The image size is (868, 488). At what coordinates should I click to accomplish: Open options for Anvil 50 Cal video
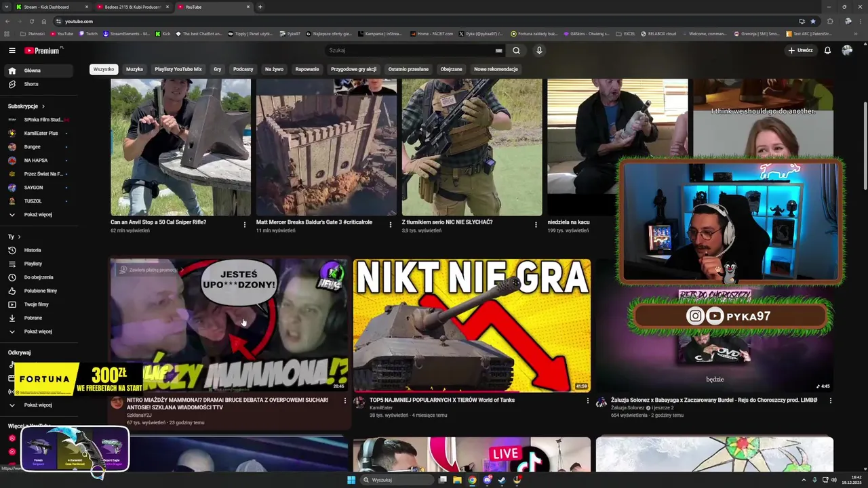pos(245,224)
